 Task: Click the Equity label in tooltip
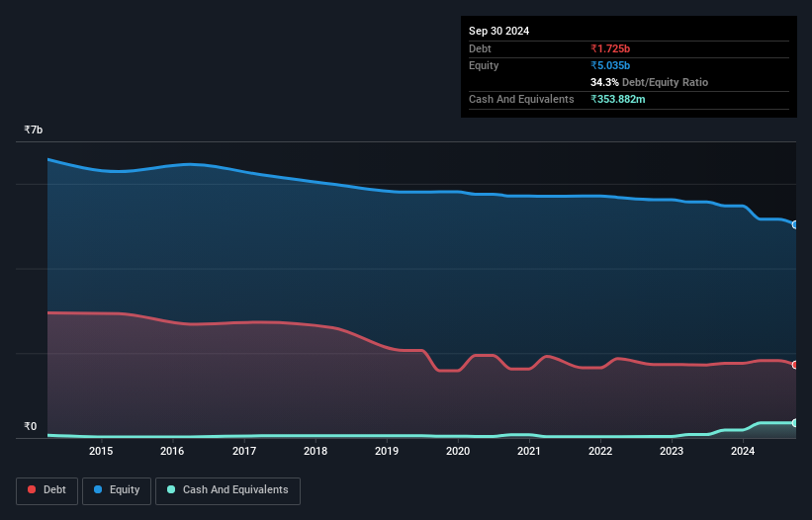point(484,65)
